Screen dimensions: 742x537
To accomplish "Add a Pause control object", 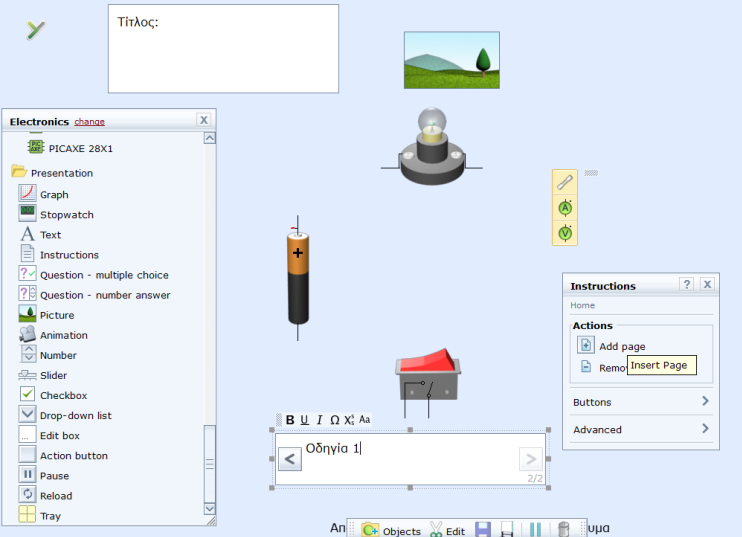I will [44, 475].
